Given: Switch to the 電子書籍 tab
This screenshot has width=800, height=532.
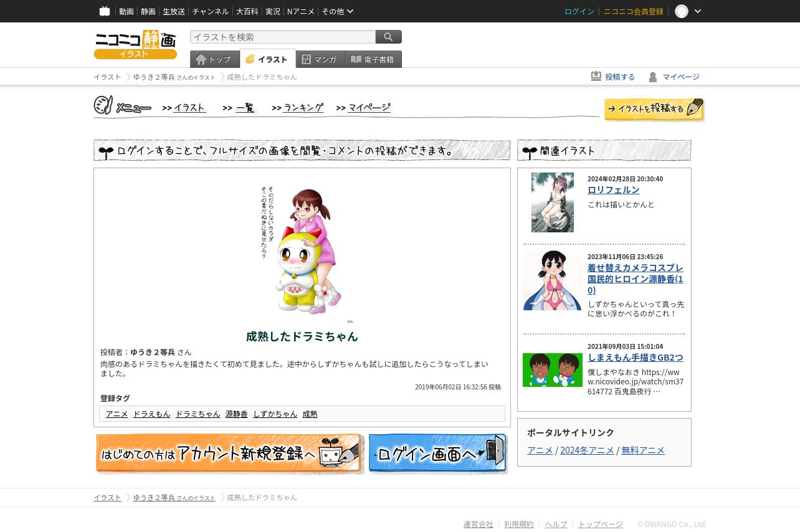Looking at the screenshot, I should tap(374, 59).
